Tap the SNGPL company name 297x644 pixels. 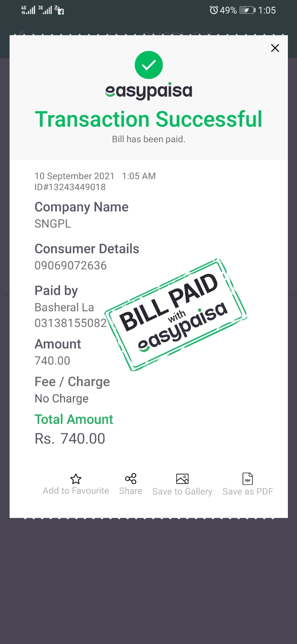point(53,224)
